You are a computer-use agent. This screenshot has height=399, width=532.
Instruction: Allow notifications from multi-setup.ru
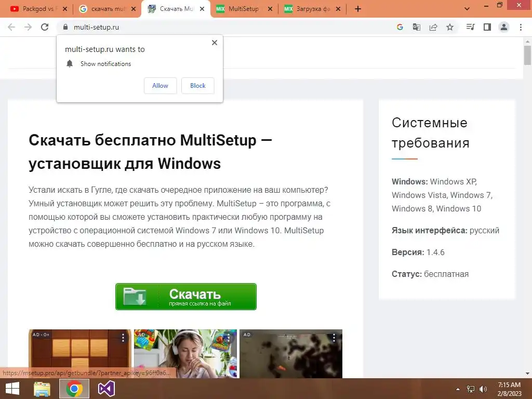[160, 86]
